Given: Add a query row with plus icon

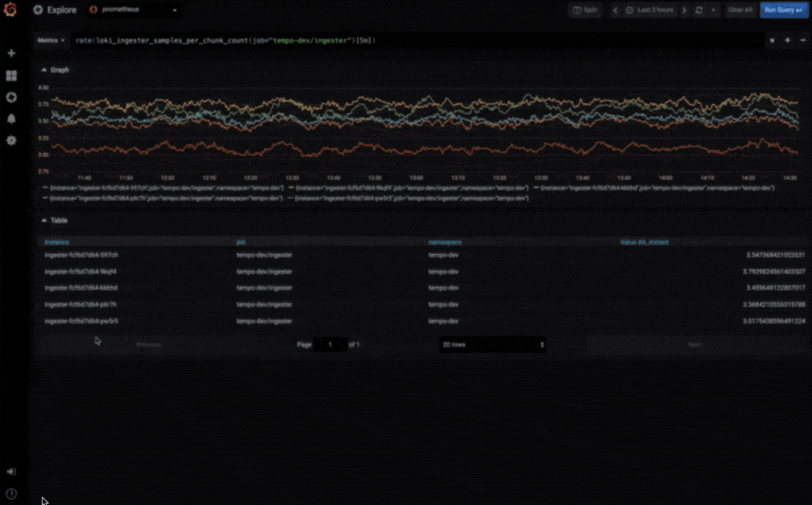Looking at the screenshot, I should pyautogui.click(x=787, y=41).
